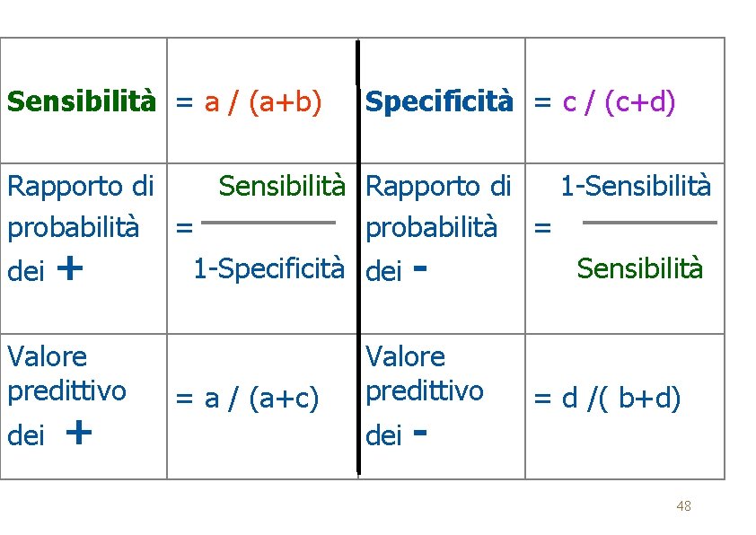Click the 1-Sensibilità numerator text
756x535 pixels.
[636, 186]
